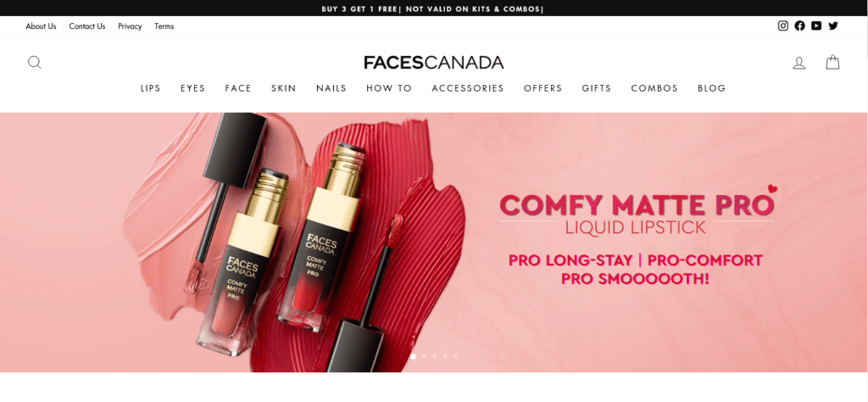Screen dimensions: 868x402
Task: Open the Twitter profile icon
Action: pyautogui.click(x=833, y=25)
